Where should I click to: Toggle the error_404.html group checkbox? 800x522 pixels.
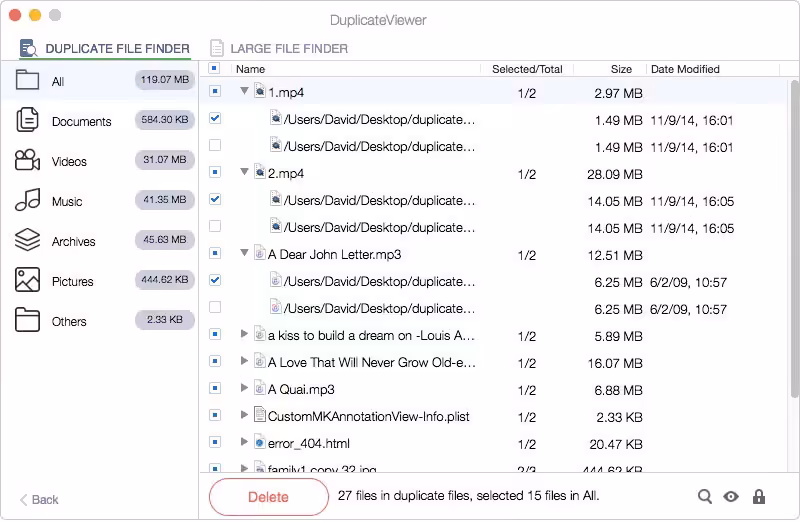click(x=215, y=442)
